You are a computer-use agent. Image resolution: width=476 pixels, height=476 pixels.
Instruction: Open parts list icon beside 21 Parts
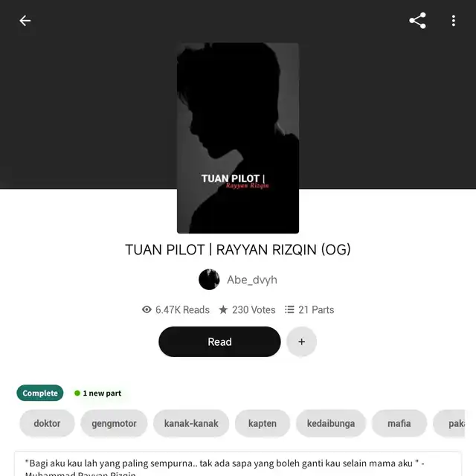289,309
